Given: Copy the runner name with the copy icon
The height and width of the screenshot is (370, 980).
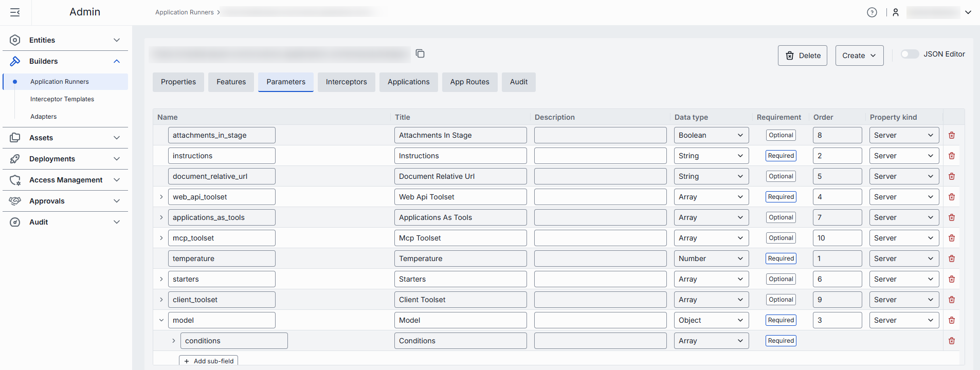Looking at the screenshot, I should click(x=420, y=54).
